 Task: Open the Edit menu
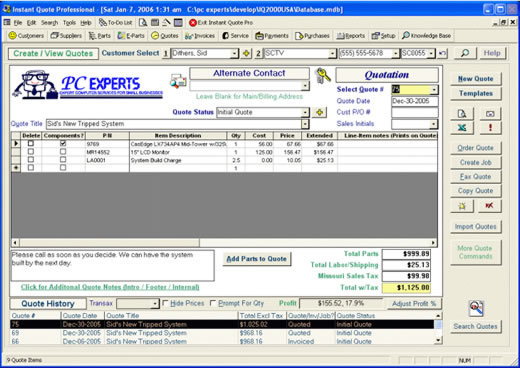click(31, 23)
